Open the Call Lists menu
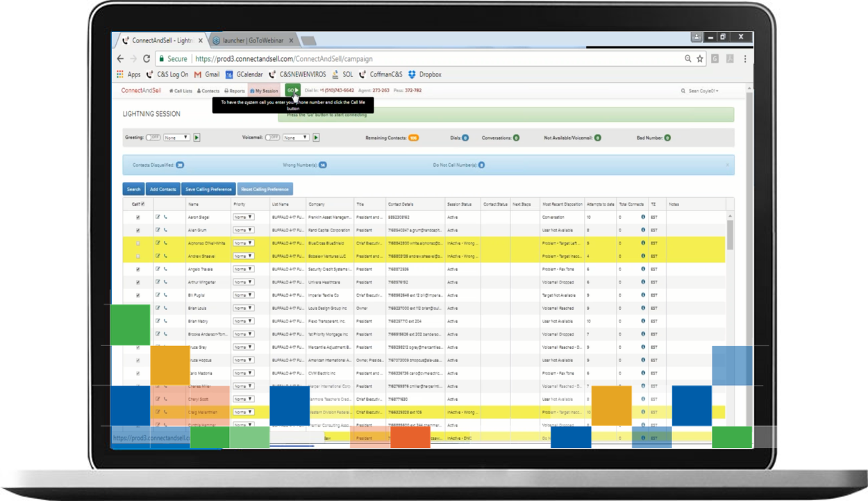 pyautogui.click(x=181, y=91)
